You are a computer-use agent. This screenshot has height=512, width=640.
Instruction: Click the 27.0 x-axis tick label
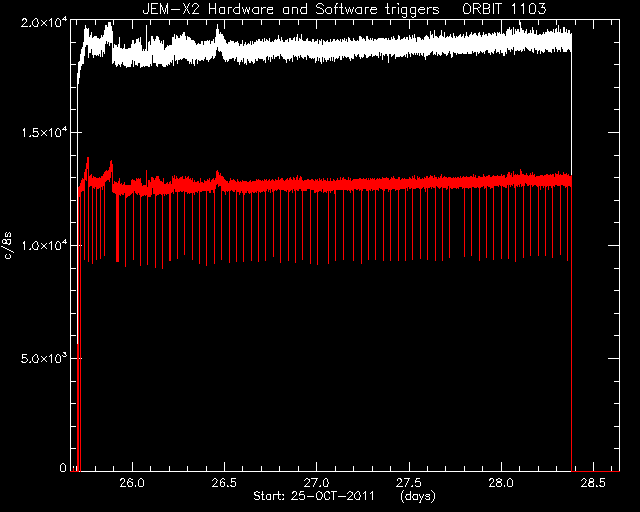point(316,483)
